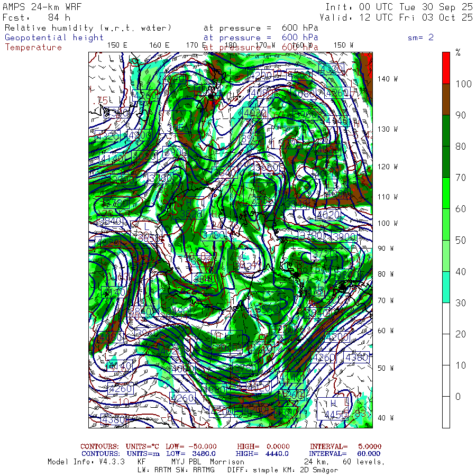Click the red 'UNITS=°C' contour text

coord(142,446)
